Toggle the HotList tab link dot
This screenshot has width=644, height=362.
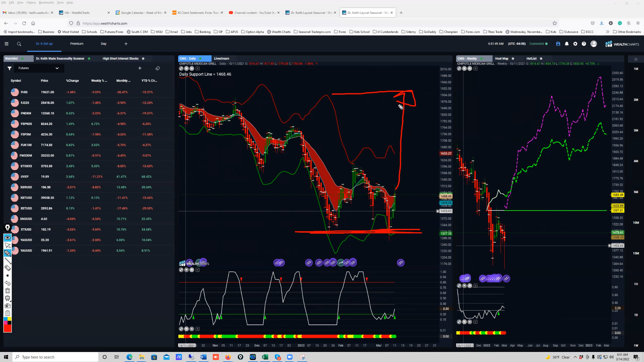click(x=541, y=59)
